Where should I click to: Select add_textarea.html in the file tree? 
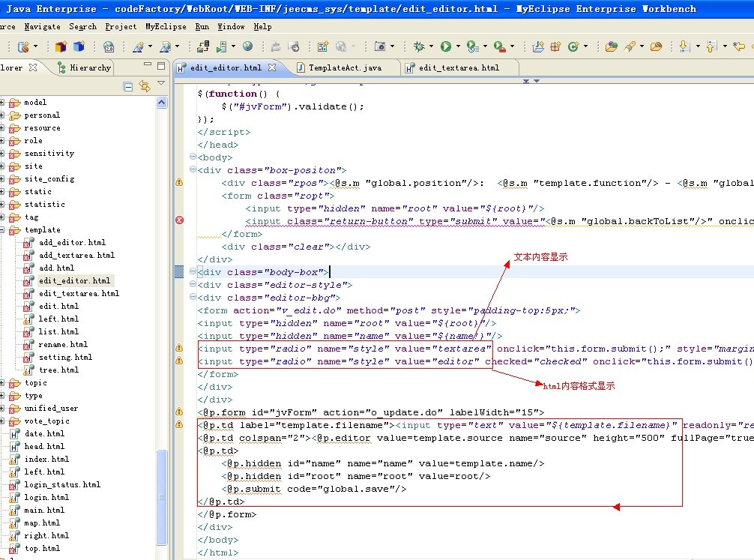click(x=76, y=256)
